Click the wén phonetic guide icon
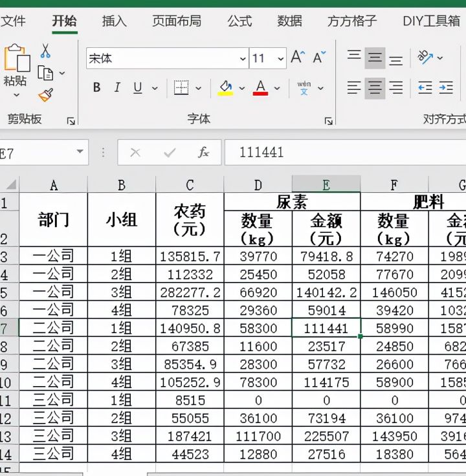Image resolution: width=466 pixels, height=476 pixels. (x=304, y=88)
